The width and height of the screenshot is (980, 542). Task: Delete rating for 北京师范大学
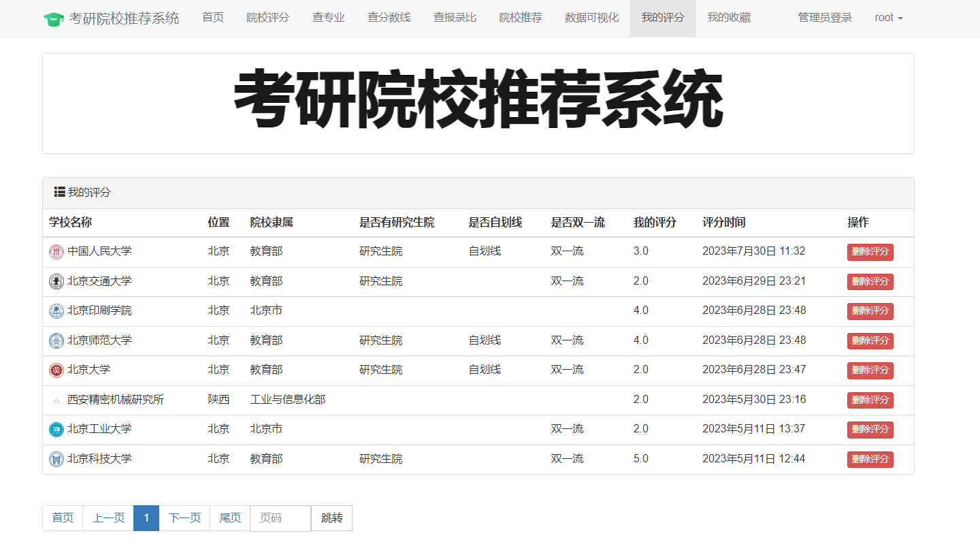tap(870, 341)
